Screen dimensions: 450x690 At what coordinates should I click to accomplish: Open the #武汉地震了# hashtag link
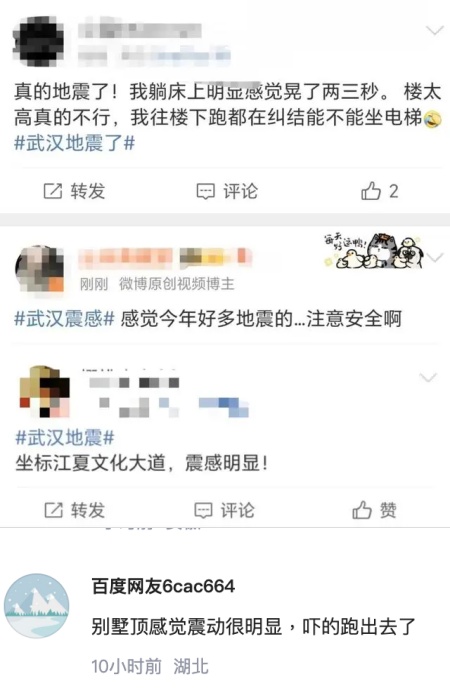[74, 143]
